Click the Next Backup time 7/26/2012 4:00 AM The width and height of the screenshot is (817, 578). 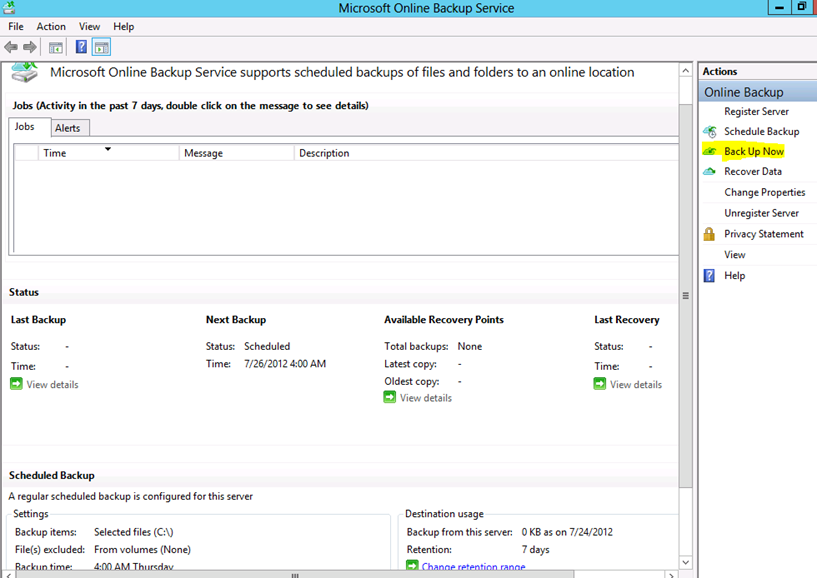285,364
